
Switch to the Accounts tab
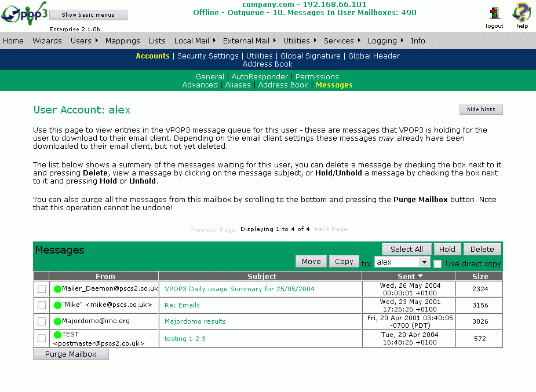[152, 56]
